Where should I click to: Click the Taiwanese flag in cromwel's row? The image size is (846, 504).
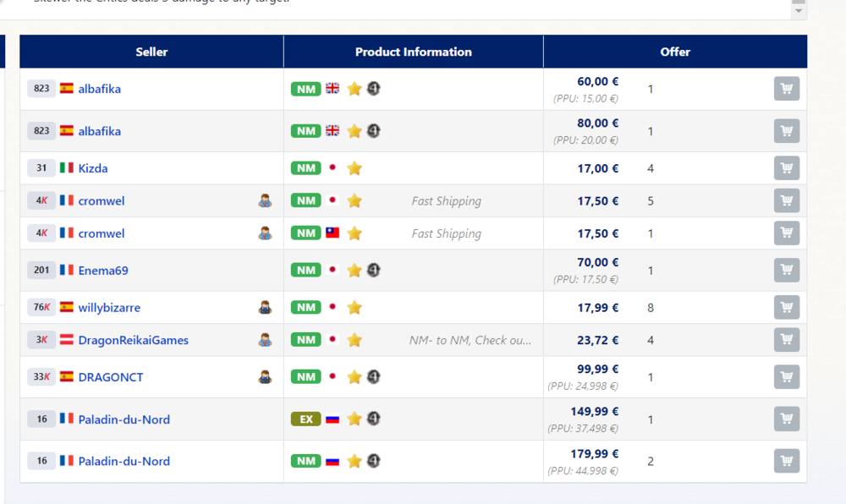[x=332, y=233]
